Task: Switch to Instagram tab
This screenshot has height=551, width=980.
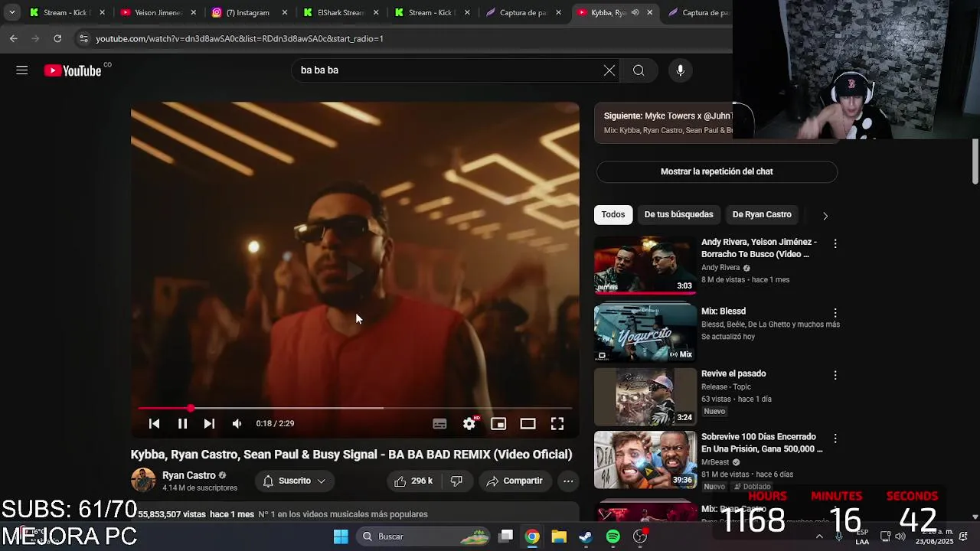Action: (247, 12)
